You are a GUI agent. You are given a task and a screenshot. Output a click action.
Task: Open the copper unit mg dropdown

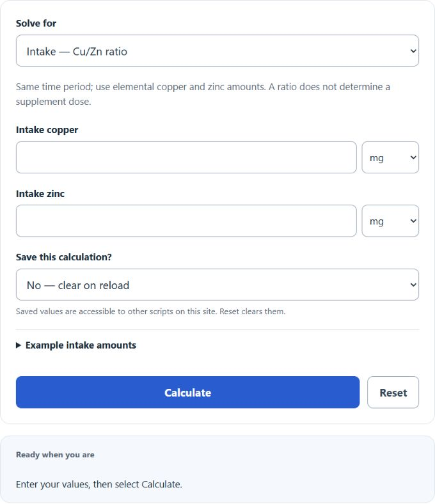[x=390, y=157]
